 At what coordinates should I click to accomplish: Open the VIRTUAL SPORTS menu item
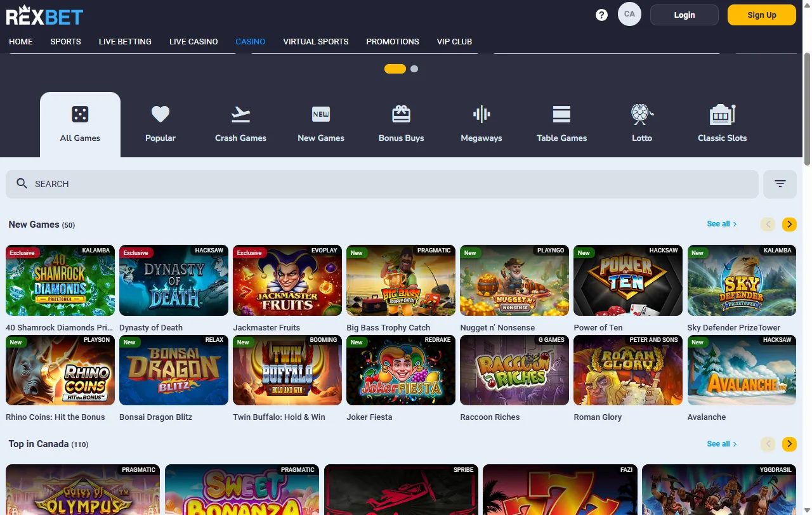click(x=316, y=41)
